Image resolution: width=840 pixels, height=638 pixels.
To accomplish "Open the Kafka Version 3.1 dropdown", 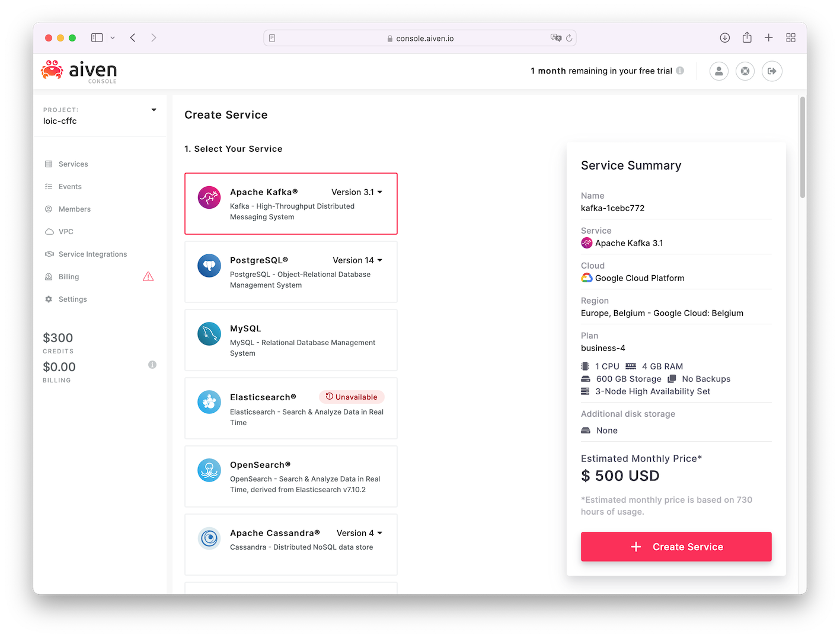I will 357,192.
